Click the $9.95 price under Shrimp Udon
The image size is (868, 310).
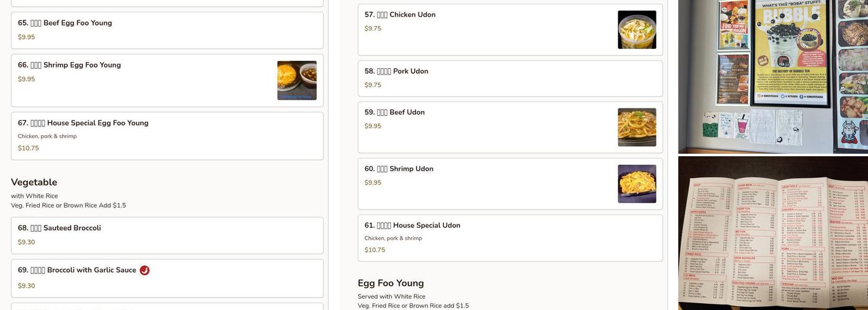point(373,183)
